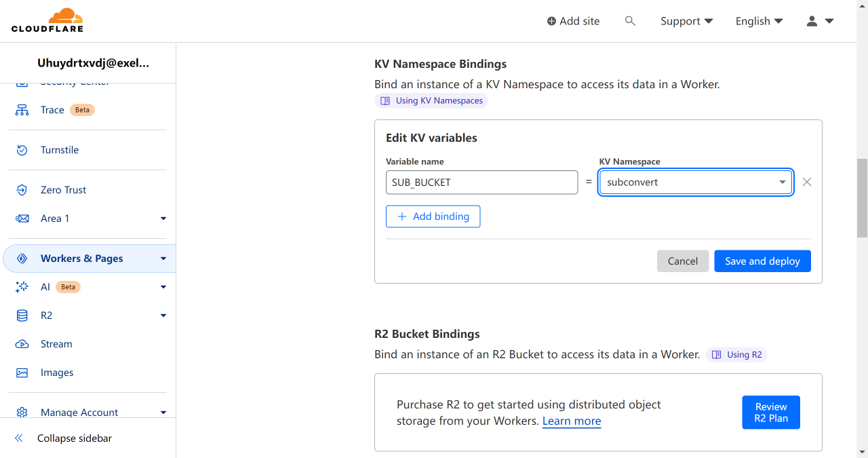868x458 pixels.
Task: Expand the Manage Account submenu arrow
Action: pyautogui.click(x=163, y=413)
